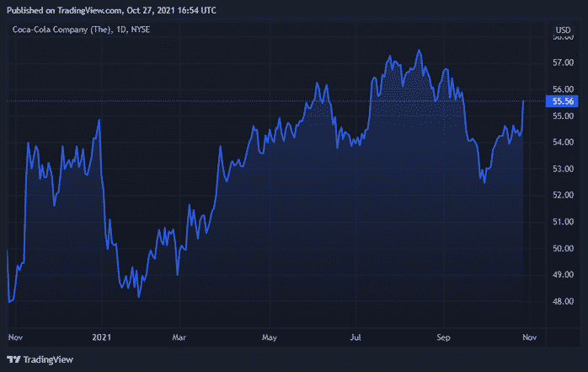588x372 pixels.
Task: Click the 48.00 price axis label
Action: pyautogui.click(x=564, y=301)
